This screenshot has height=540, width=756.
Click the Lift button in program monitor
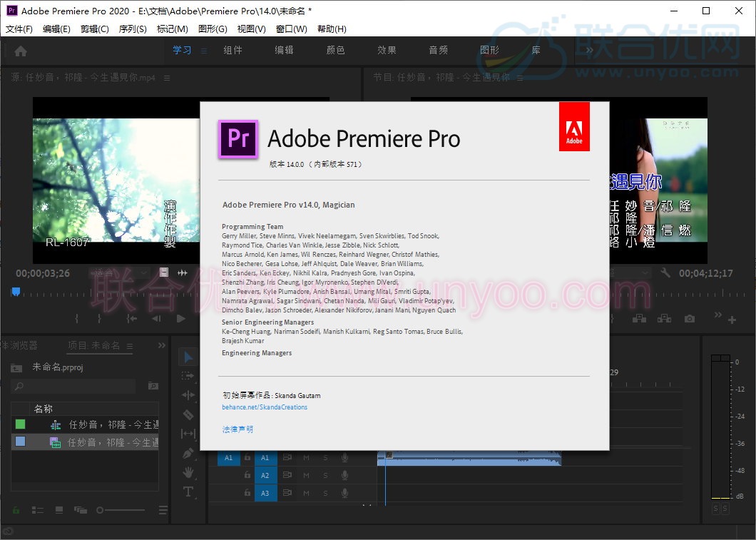coord(639,319)
